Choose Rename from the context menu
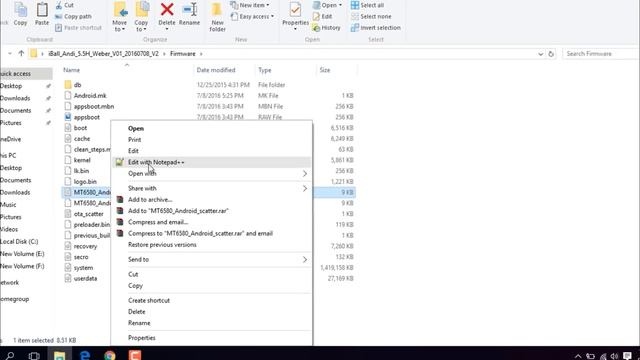 tap(211, 323)
